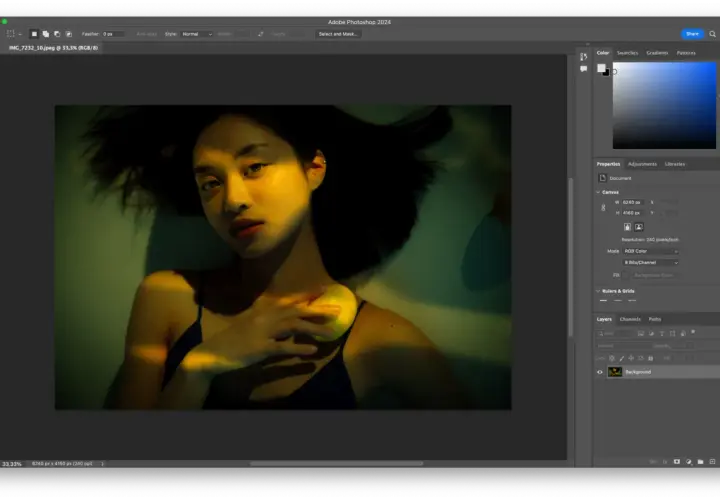Click the Select and Mask button
Screen dimensions: 720x500
tap(338, 34)
